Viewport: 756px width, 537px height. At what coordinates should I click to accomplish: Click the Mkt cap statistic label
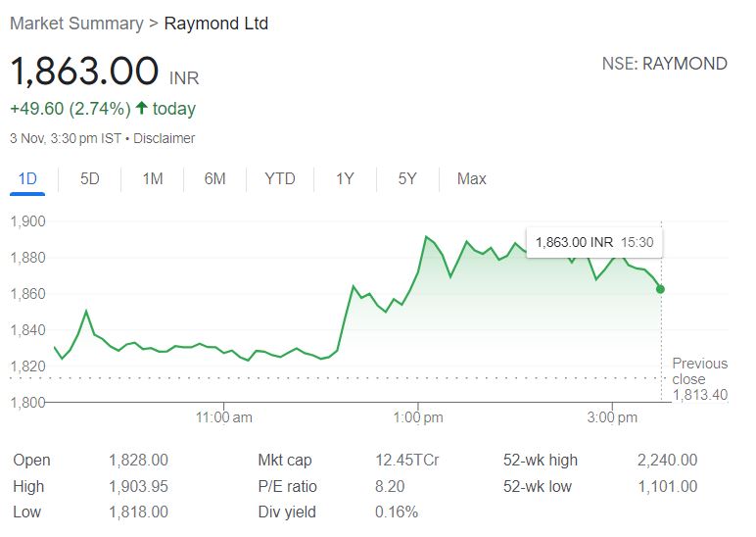[284, 460]
